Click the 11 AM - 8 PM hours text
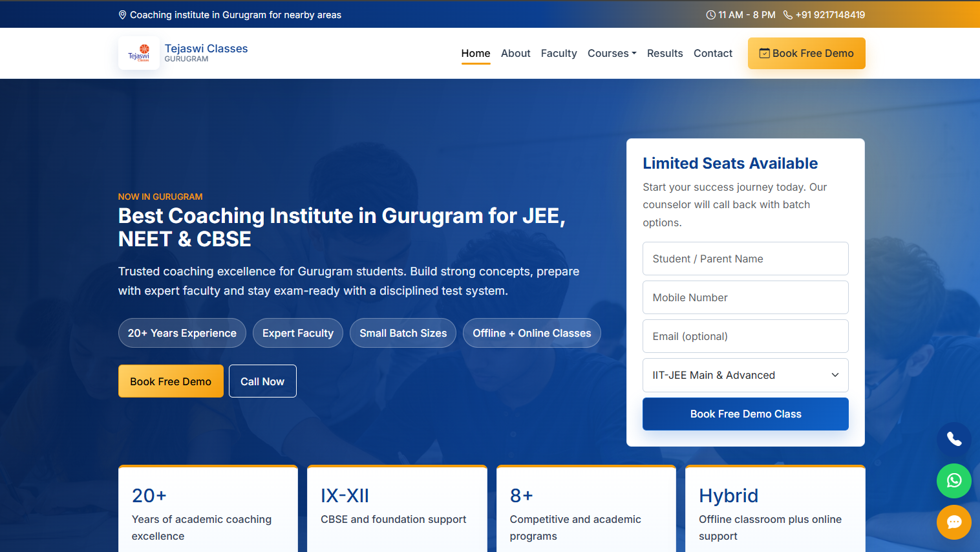The width and height of the screenshot is (980, 552). click(x=747, y=15)
